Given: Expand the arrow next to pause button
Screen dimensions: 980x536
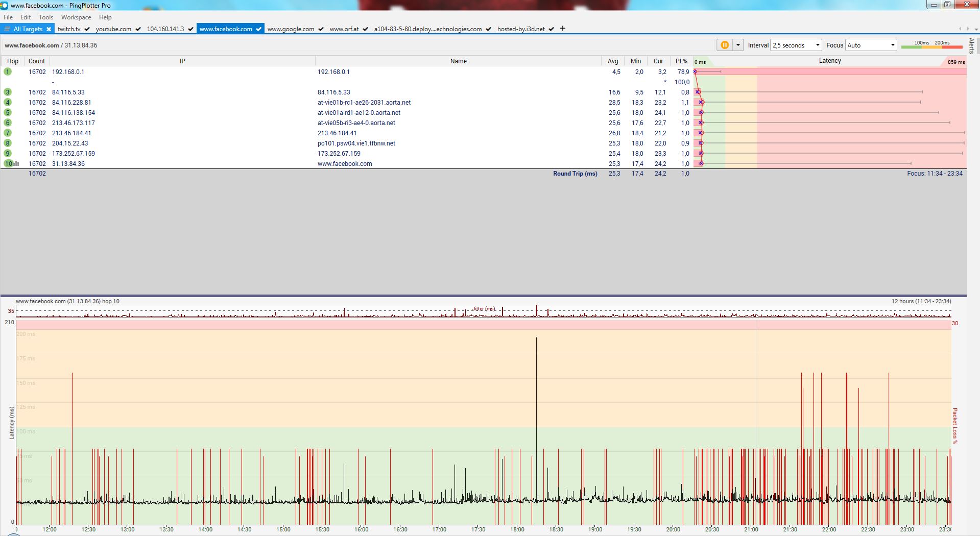Looking at the screenshot, I should pyautogui.click(x=738, y=45).
